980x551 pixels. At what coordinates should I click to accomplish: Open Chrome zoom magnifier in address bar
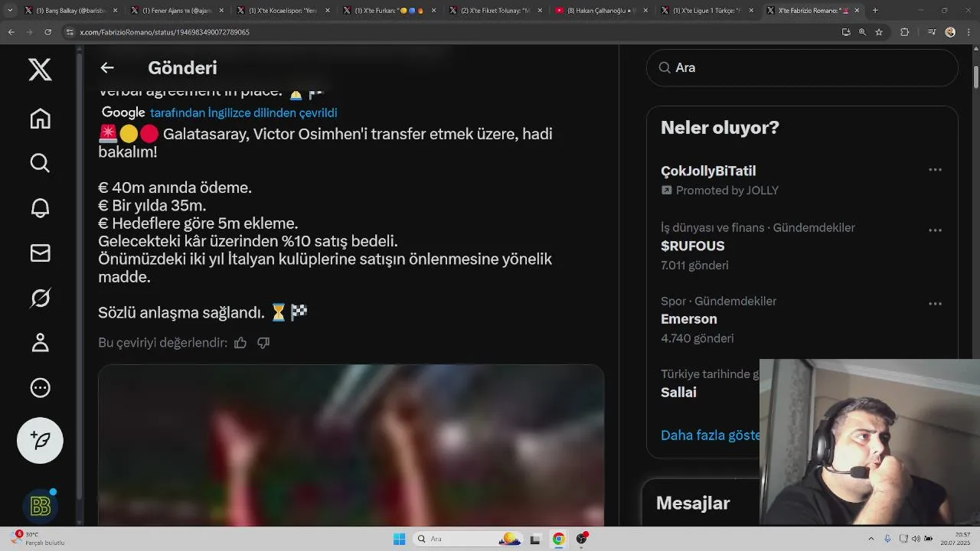tap(862, 32)
